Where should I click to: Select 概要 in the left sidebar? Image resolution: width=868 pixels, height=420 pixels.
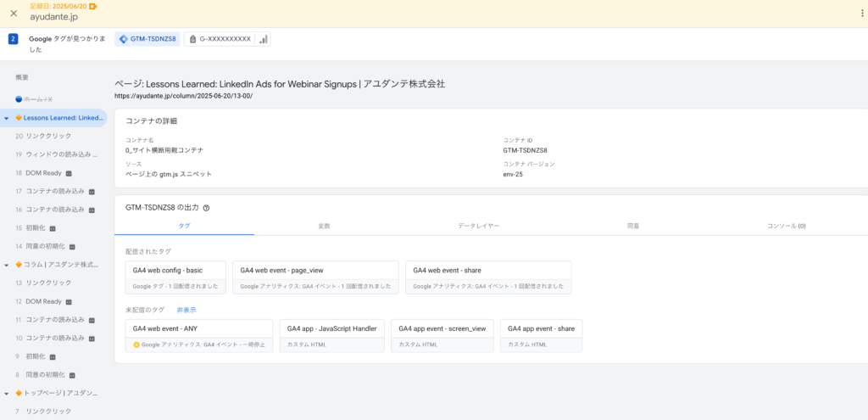(x=22, y=77)
